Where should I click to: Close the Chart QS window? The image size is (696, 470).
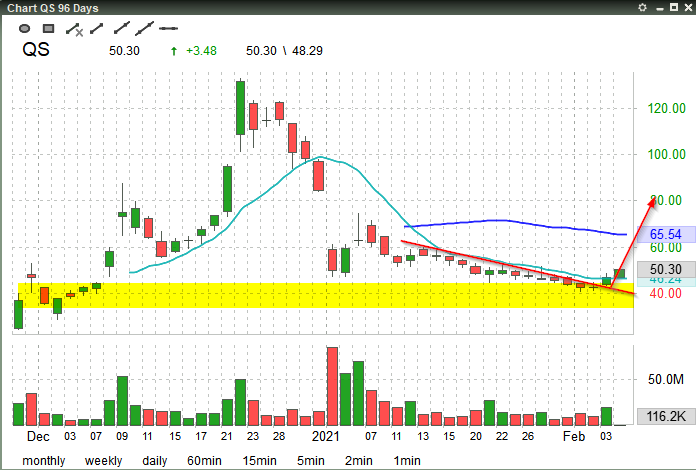[x=688, y=8]
